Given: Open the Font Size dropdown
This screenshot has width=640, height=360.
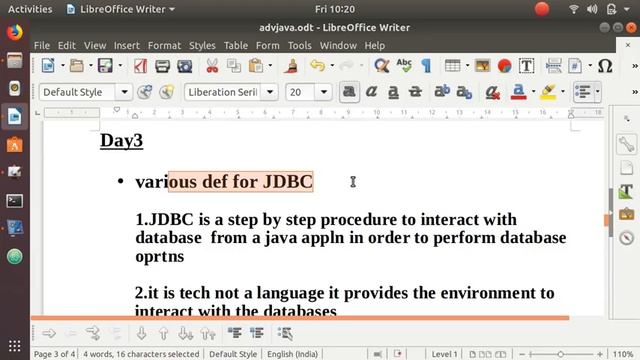Looking at the screenshot, I should pyautogui.click(x=324, y=92).
